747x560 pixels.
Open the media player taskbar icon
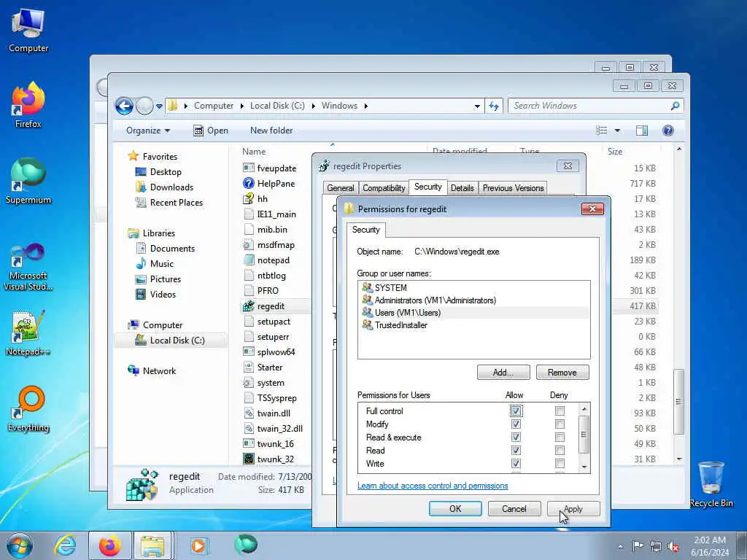point(198,545)
